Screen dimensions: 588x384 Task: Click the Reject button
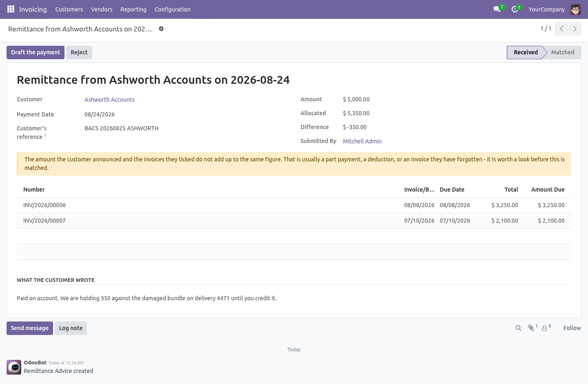[79, 52]
